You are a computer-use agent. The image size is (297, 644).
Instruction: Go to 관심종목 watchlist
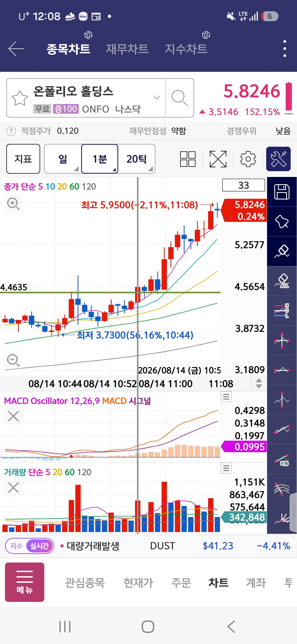pos(85,583)
